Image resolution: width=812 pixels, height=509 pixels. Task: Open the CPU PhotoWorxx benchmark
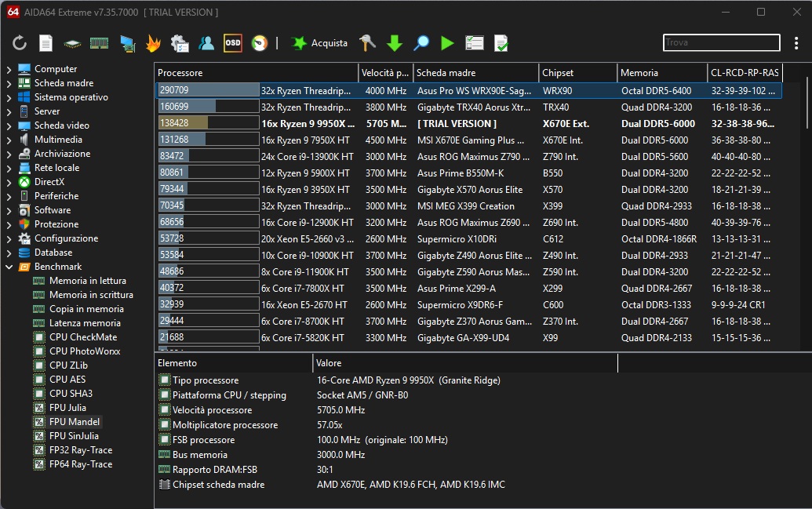(85, 351)
